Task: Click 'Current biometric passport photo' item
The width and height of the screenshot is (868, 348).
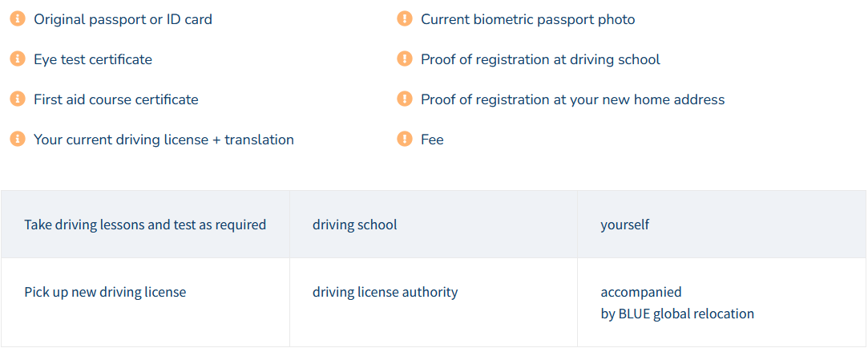Action: 528,19
